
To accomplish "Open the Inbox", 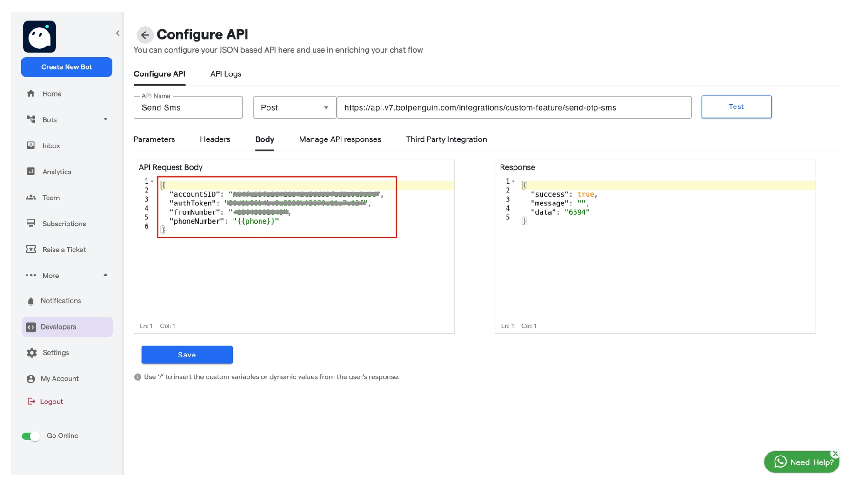I will tap(51, 145).
